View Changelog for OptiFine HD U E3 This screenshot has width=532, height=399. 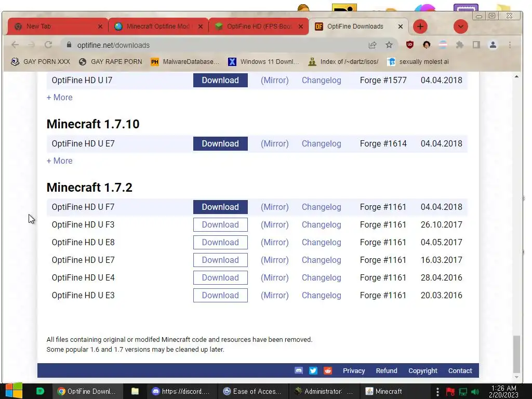pyautogui.click(x=321, y=295)
